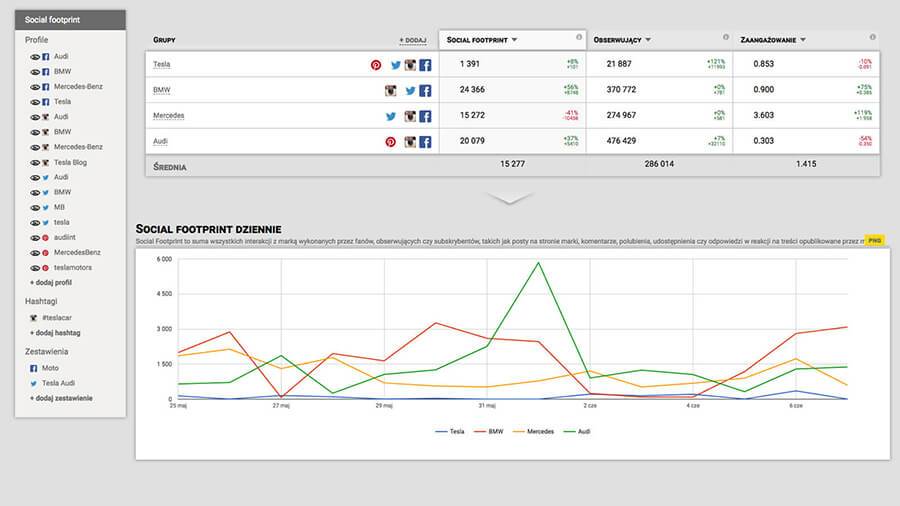Image resolution: width=900 pixels, height=506 pixels.
Task: Open Mercedes group link in table
Action: coord(169,115)
